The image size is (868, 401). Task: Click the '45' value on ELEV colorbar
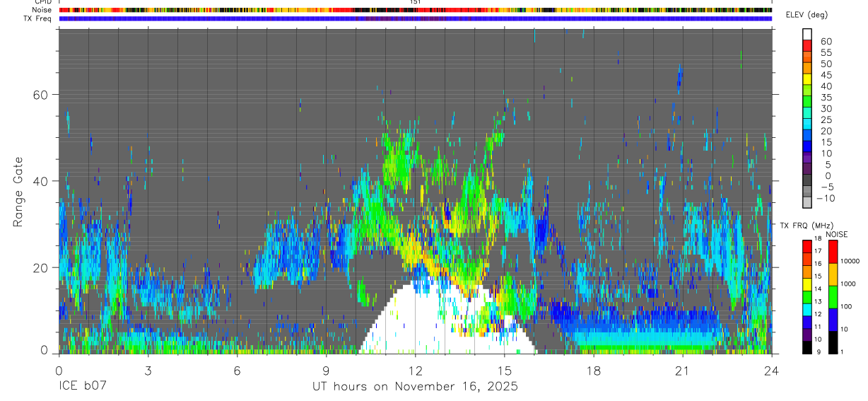[826, 75]
